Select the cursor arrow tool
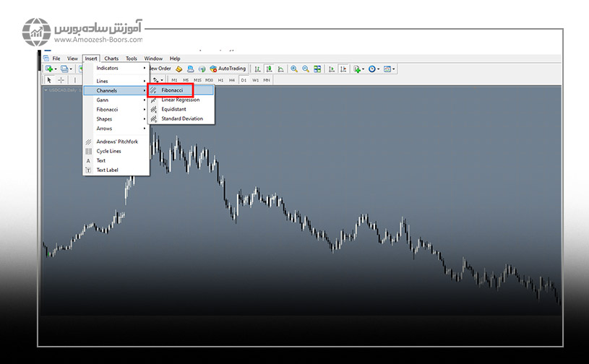 (49, 79)
